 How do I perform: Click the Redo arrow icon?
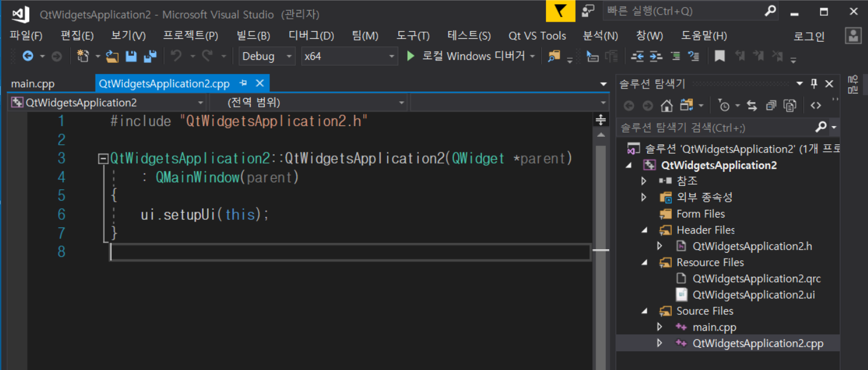pos(207,56)
